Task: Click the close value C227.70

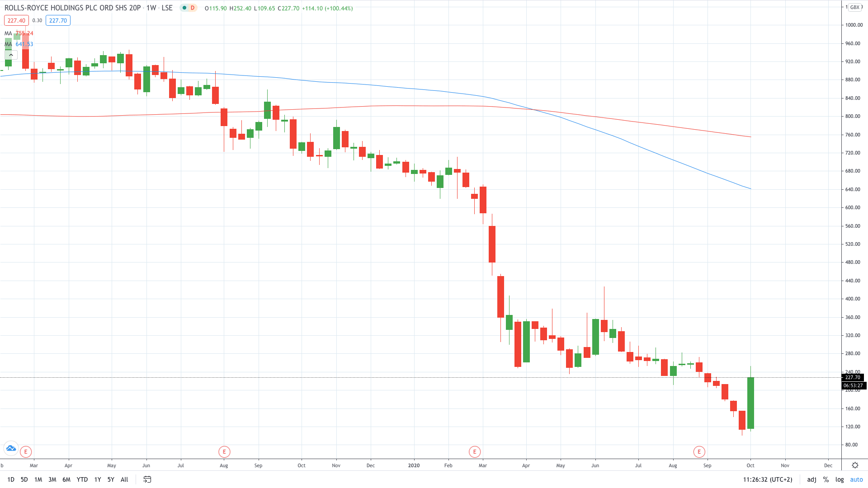Action: click(288, 8)
